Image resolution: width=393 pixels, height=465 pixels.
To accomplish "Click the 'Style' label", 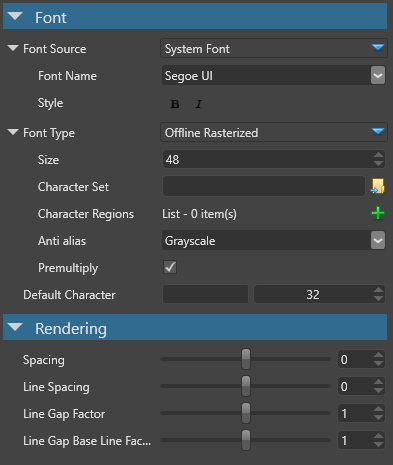I will [x=50, y=103].
